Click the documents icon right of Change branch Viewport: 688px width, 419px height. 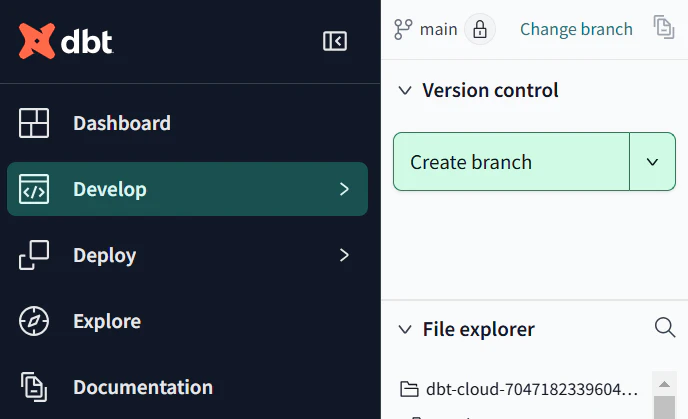pyautogui.click(x=664, y=27)
